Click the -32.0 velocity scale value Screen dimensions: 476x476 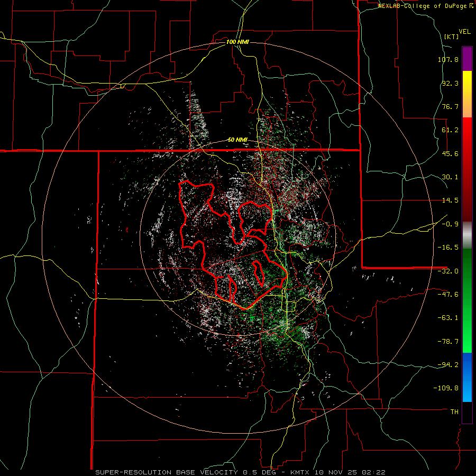point(448,271)
